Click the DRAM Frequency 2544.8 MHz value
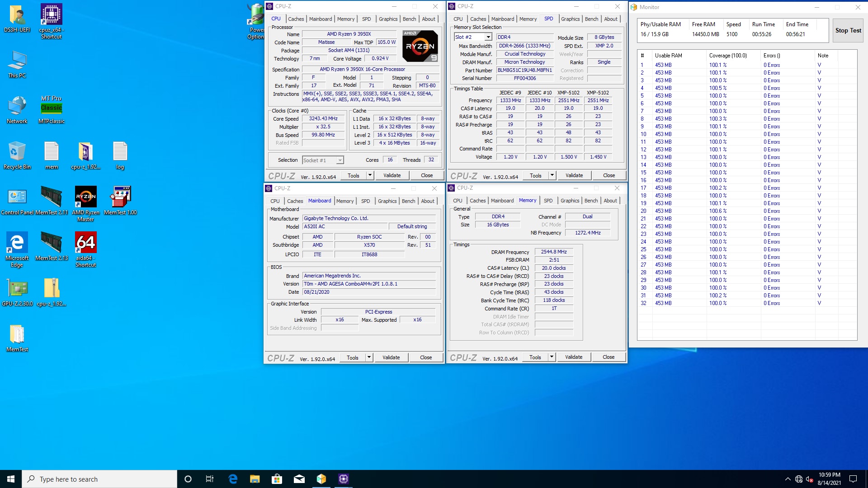 (554, 252)
